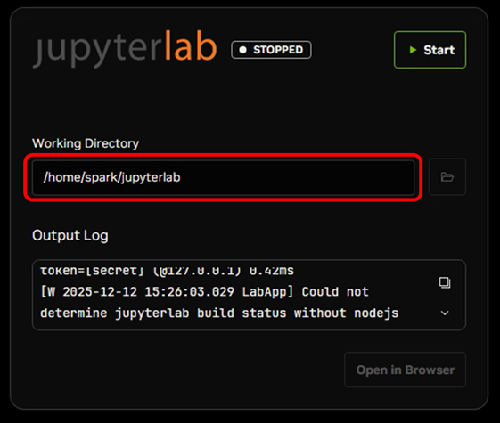Click the jupyterlab logo
500x423 pixels.
pos(125,49)
